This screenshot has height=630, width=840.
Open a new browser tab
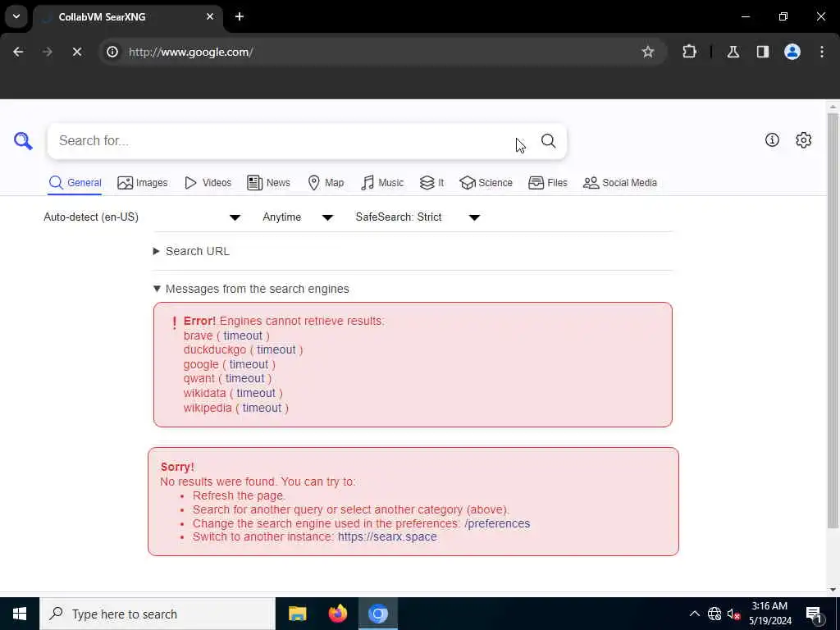pos(240,16)
